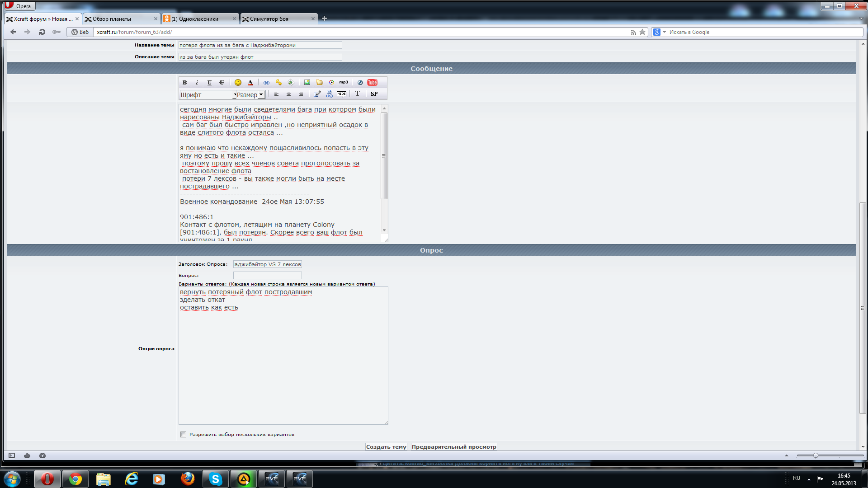Image resolution: width=868 pixels, height=488 pixels.
Task: Click the message textarea scrollbar thumb
Action: (384, 156)
